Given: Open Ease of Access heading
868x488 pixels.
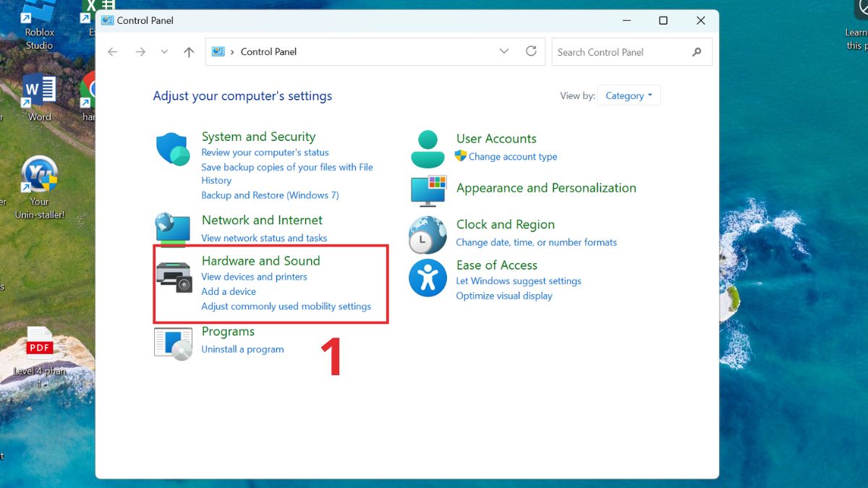Looking at the screenshot, I should click(x=497, y=265).
